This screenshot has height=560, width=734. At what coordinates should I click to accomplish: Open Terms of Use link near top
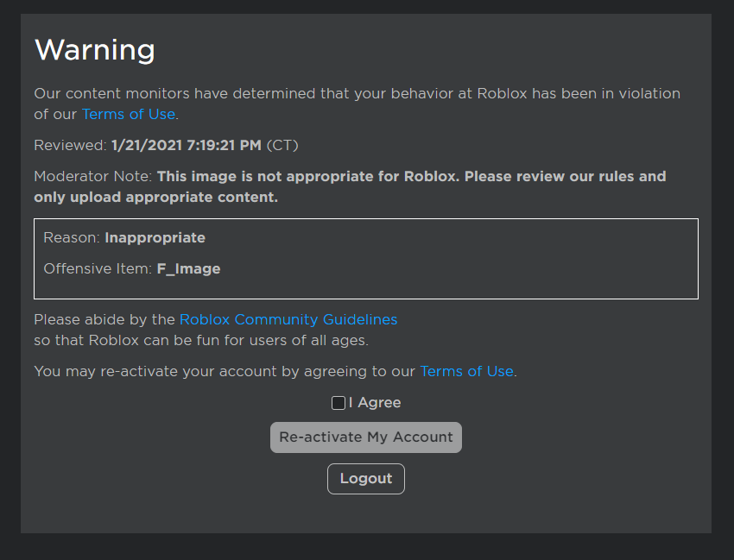[x=129, y=114]
